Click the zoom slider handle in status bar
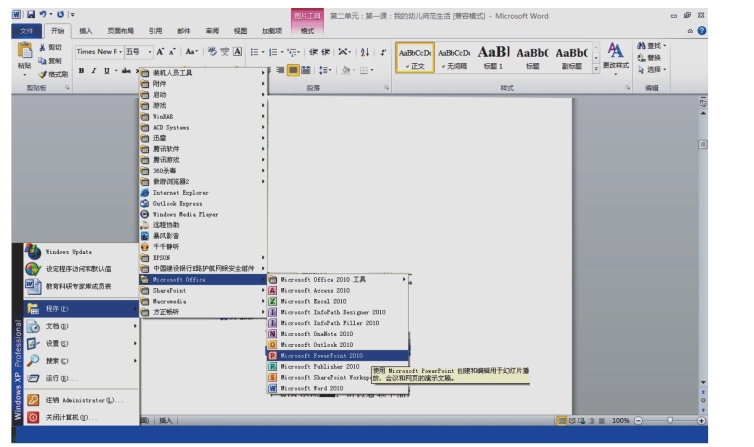This screenshot has width=754, height=447. pos(669,421)
